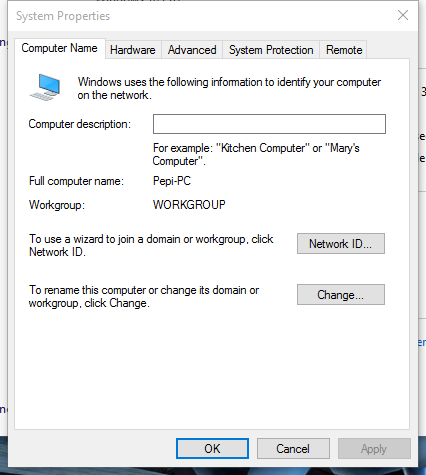Click the Apply button
This screenshot has height=475, width=426.
point(374,449)
